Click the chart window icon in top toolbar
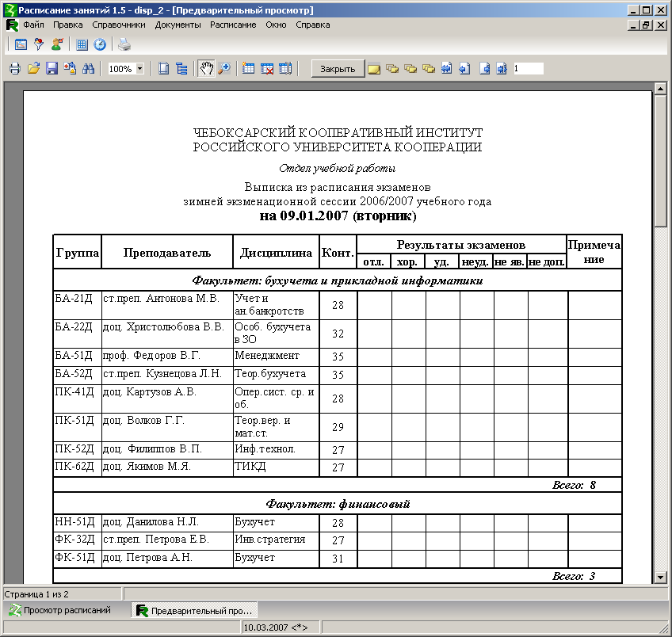This screenshot has height=637, width=672. (21, 44)
